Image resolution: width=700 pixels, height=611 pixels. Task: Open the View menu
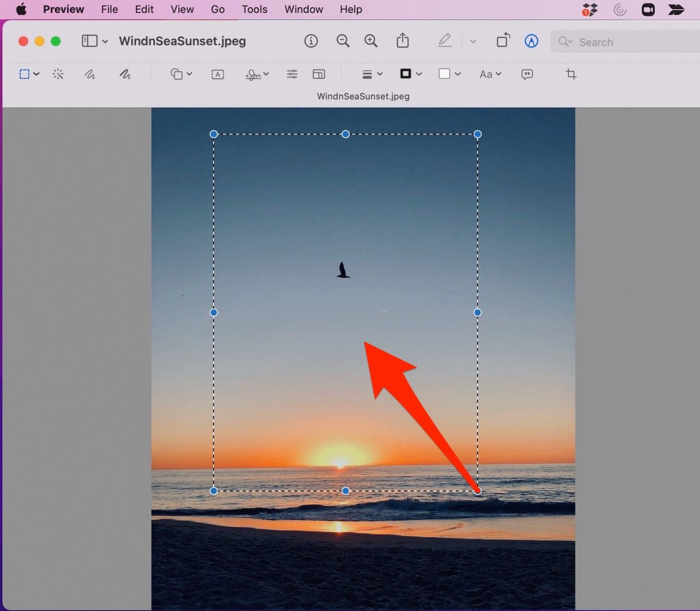point(182,9)
